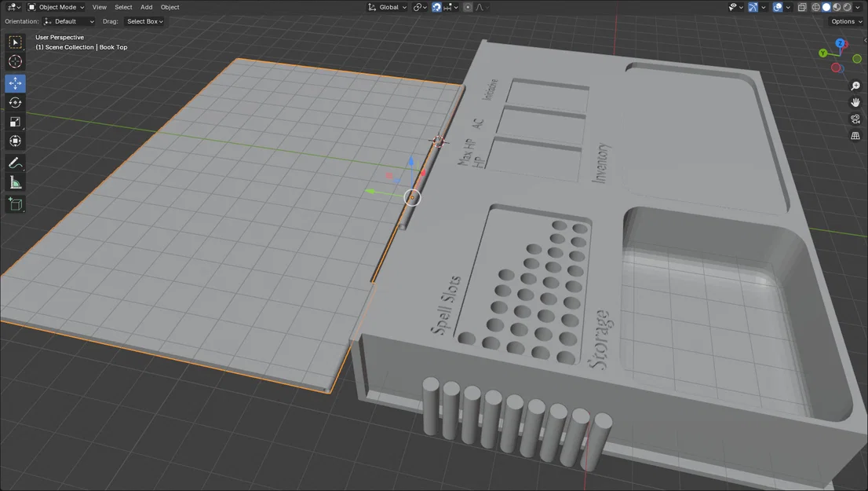Open the proportional editing falloff dropdown
This screenshot has width=868, height=491.
482,7
